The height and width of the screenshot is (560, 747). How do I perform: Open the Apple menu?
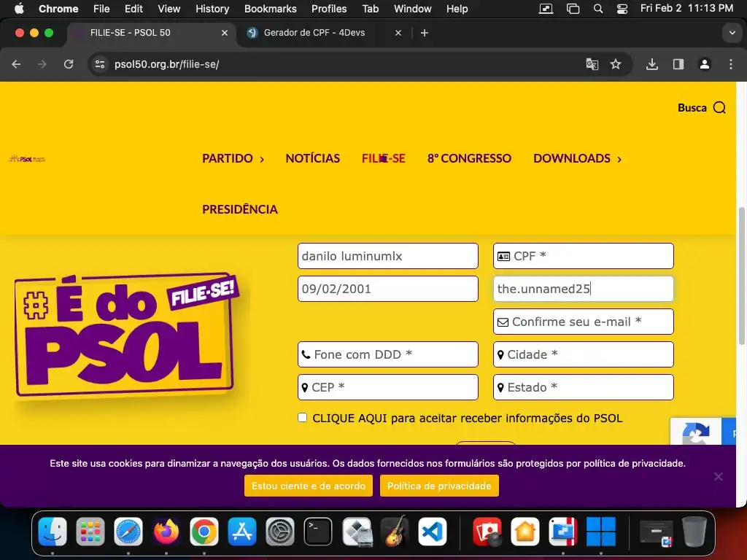pyautogui.click(x=19, y=9)
